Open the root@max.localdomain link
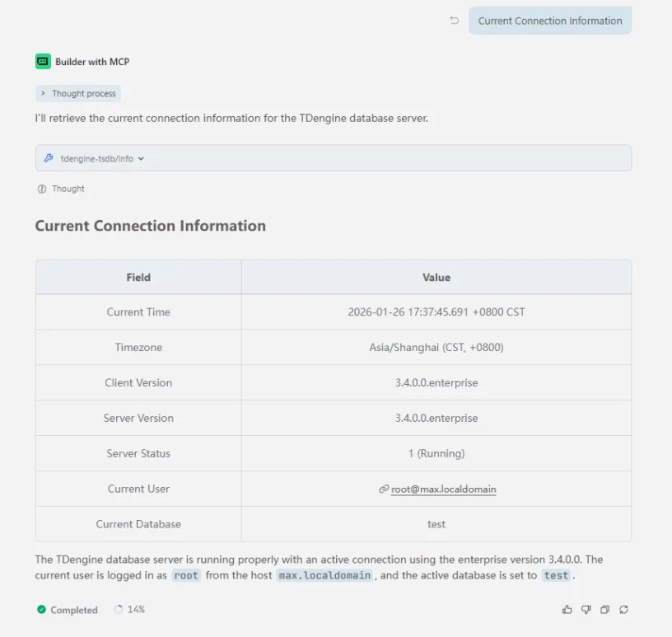 pos(443,489)
